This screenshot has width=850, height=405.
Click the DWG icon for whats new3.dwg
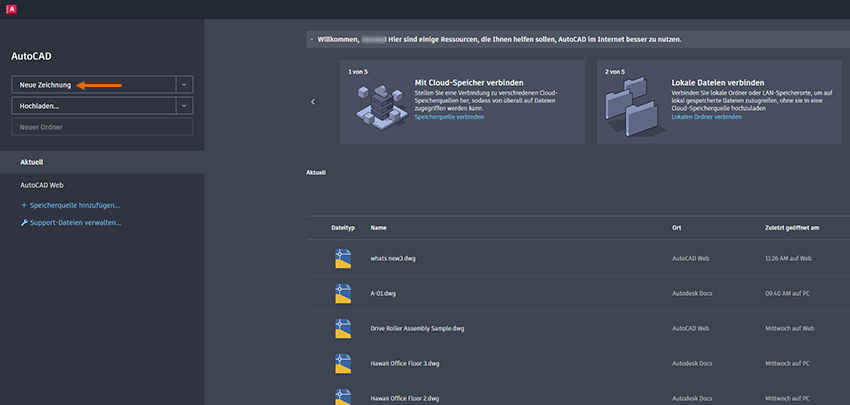[x=343, y=259]
